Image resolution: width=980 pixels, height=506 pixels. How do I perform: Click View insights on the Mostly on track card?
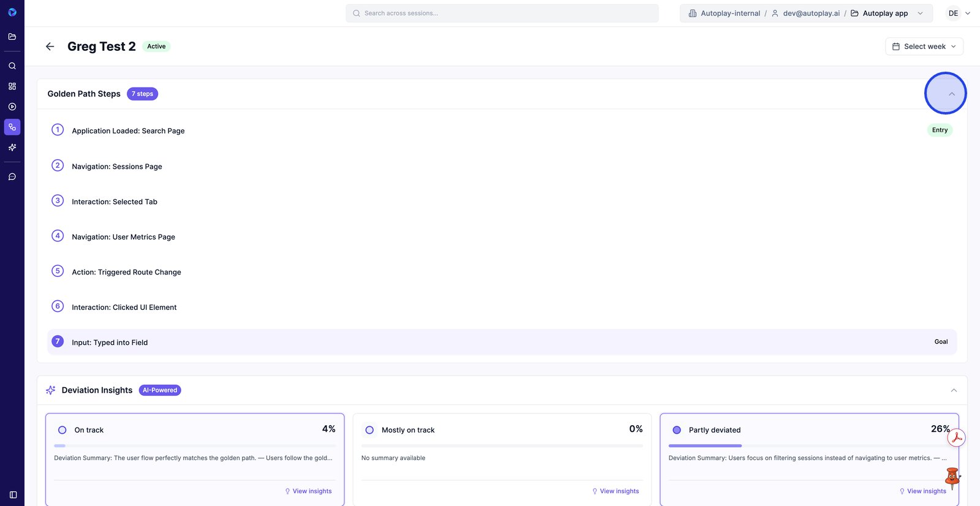point(616,491)
